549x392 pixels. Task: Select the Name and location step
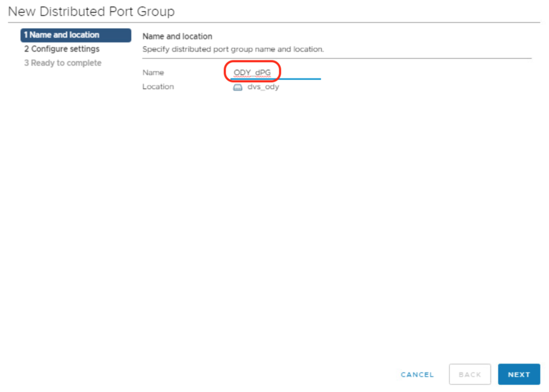pyautogui.click(x=75, y=35)
